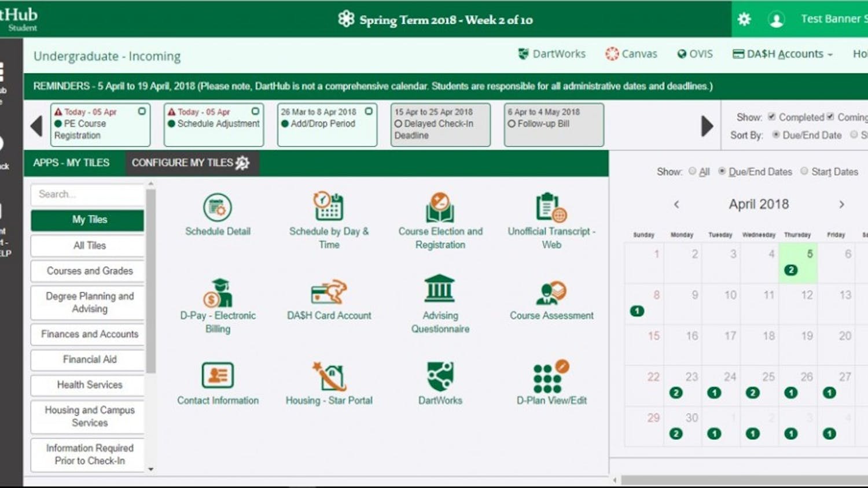868x488 pixels.
Task: Go to next month in calendar
Action: coord(841,204)
